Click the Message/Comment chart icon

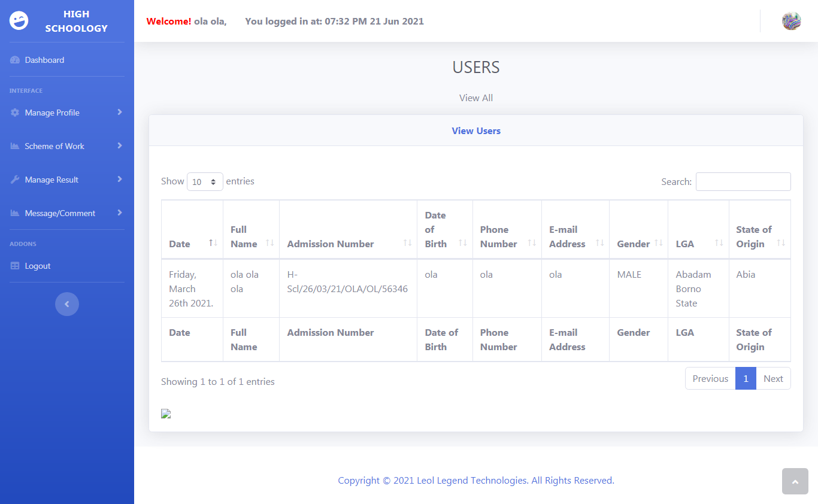point(15,213)
